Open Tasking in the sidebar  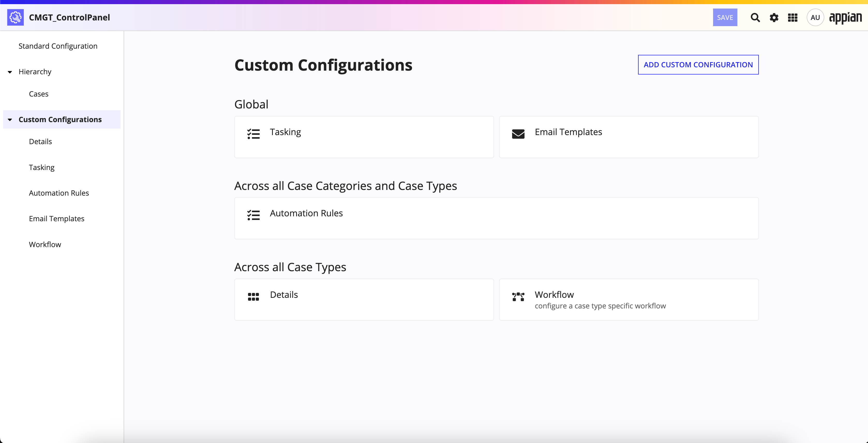click(x=42, y=167)
